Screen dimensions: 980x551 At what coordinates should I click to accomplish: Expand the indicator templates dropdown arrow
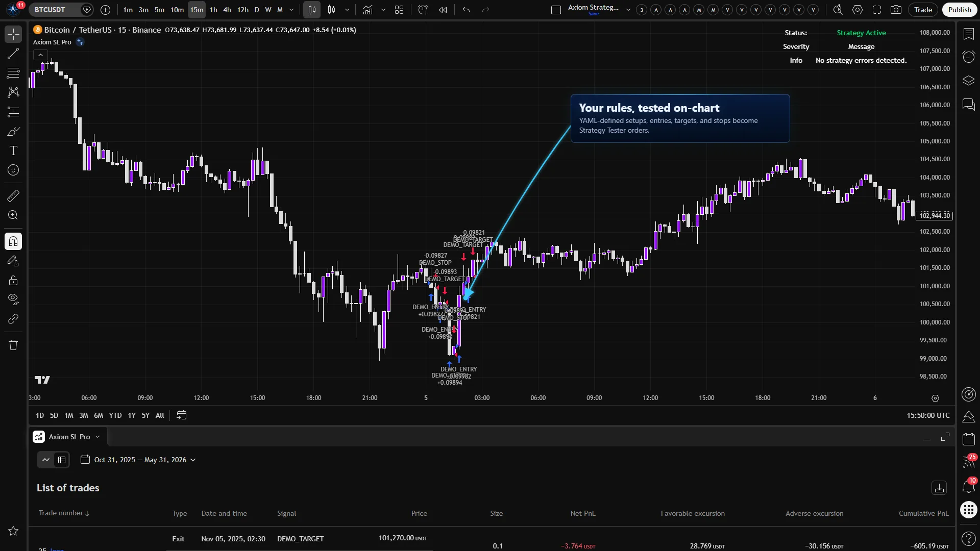click(383, 10)
